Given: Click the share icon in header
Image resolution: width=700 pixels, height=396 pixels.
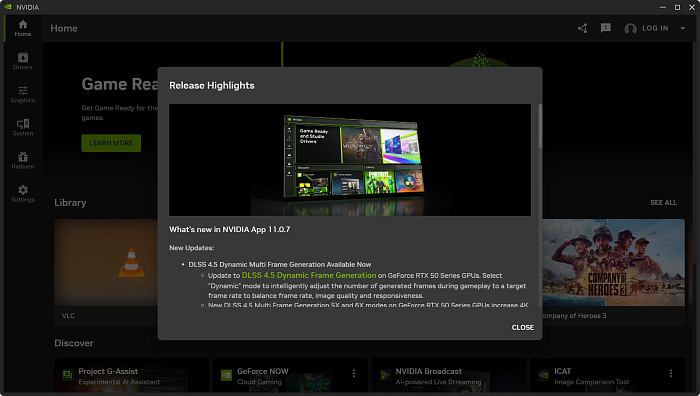Looking at the screenshot, I should [583, 28].
